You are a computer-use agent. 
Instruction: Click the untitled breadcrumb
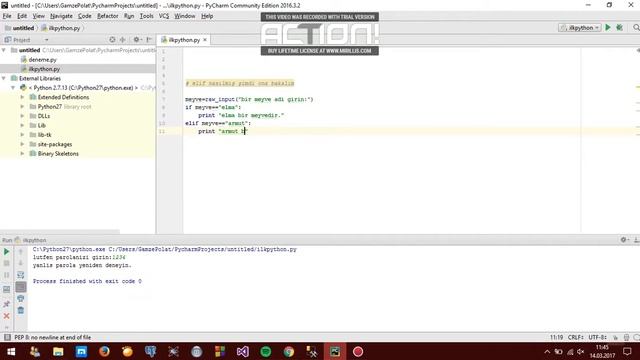(20, 28)
